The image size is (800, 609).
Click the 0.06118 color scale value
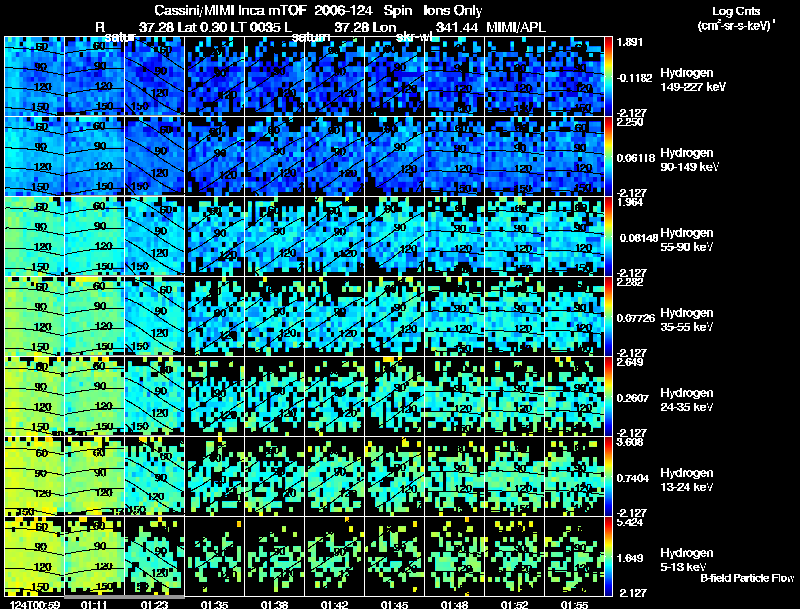pyautogui.click(x=636, y=158)
